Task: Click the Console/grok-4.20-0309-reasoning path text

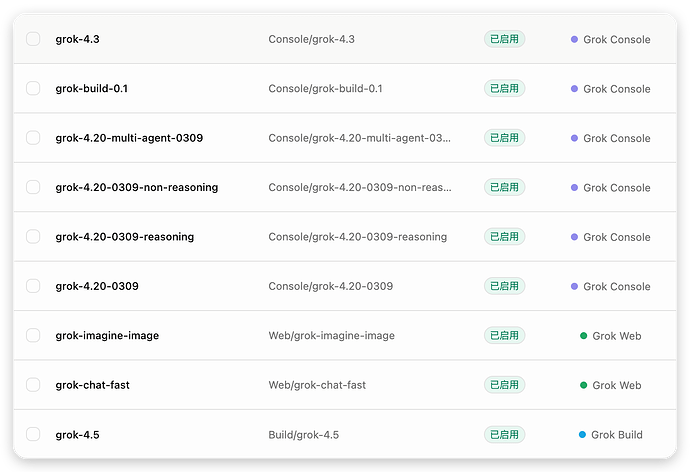Action: 357,237
